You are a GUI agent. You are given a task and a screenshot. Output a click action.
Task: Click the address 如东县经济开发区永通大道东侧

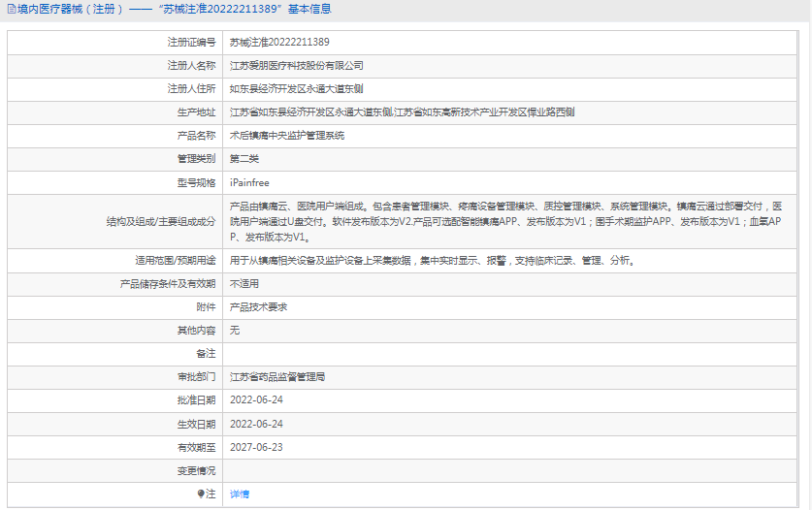pyautogui.click(x=297, y=89)
